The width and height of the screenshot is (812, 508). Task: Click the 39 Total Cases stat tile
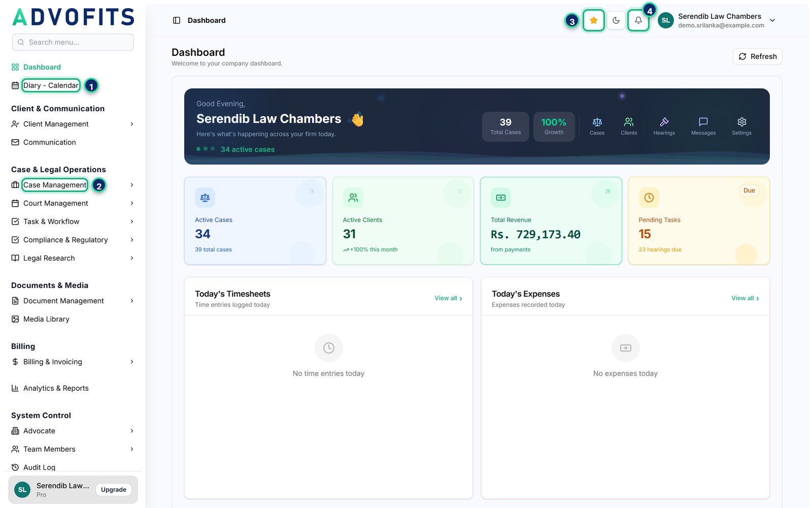pyautogui.click(x=505, y=126)
